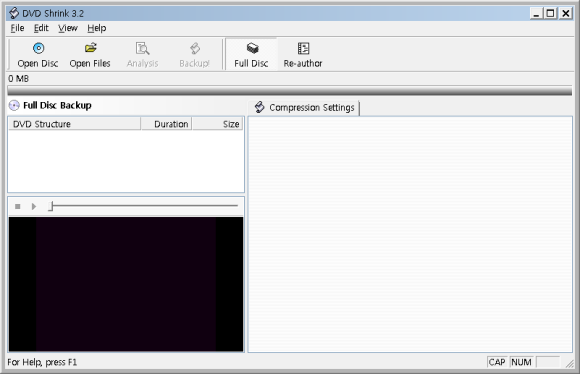This screenshot has width=580, height=374.
Task: Open the Help menu
Action: click(97, 28)
